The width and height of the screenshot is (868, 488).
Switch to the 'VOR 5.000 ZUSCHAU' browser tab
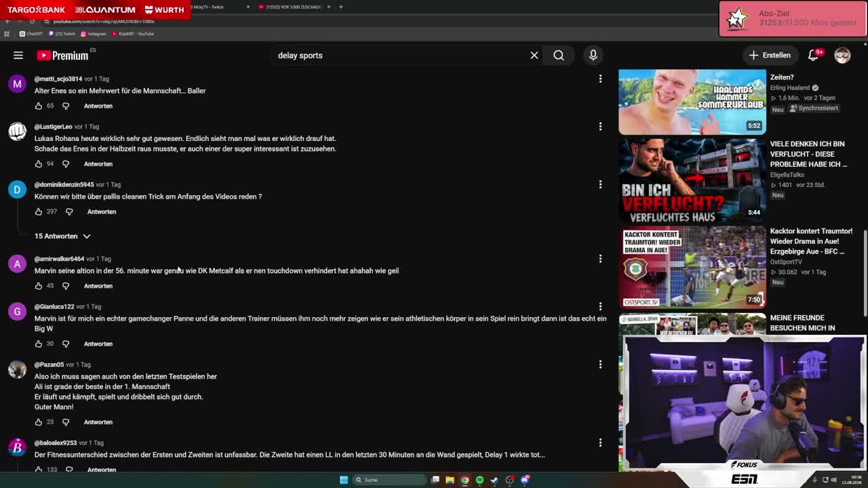pos(294,7)
